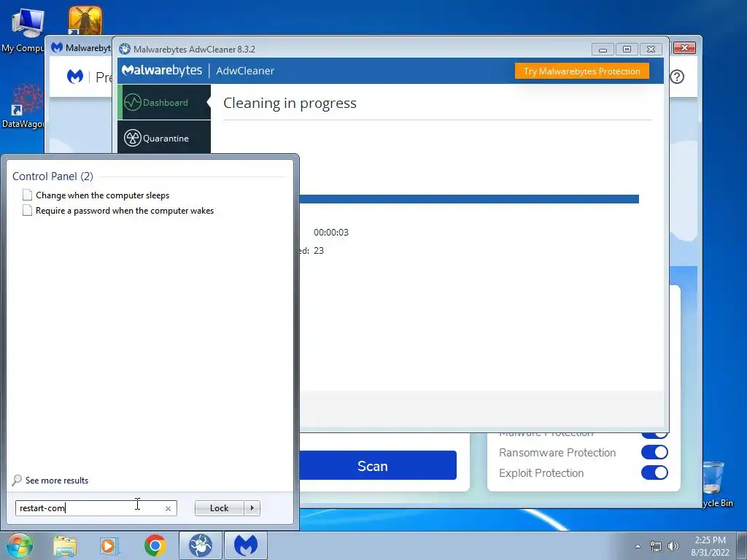Click the Malwarebytes title bar icon
Screen dimensions: 747x560
click(57, 47)
